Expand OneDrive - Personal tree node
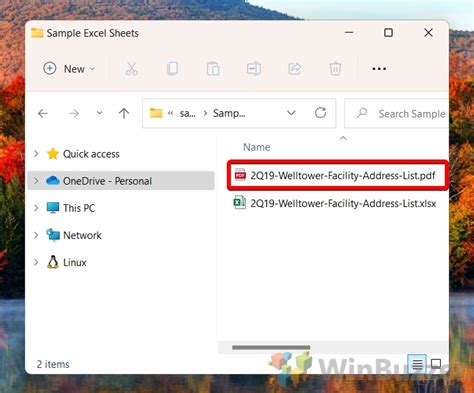This screenshot has height=393, width=474. coord(36,181)
